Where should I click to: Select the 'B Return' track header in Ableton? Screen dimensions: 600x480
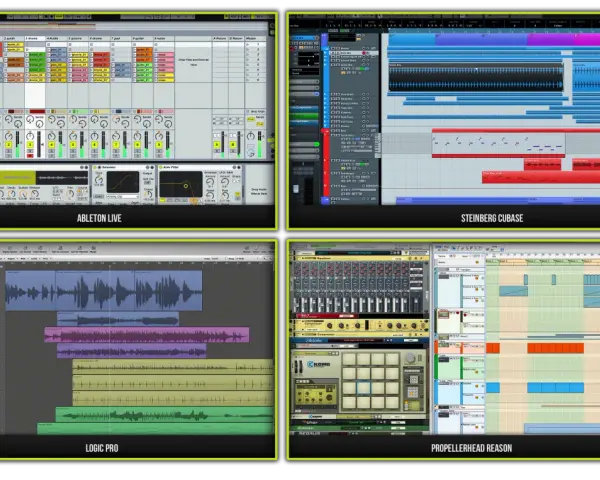[236, 39]
